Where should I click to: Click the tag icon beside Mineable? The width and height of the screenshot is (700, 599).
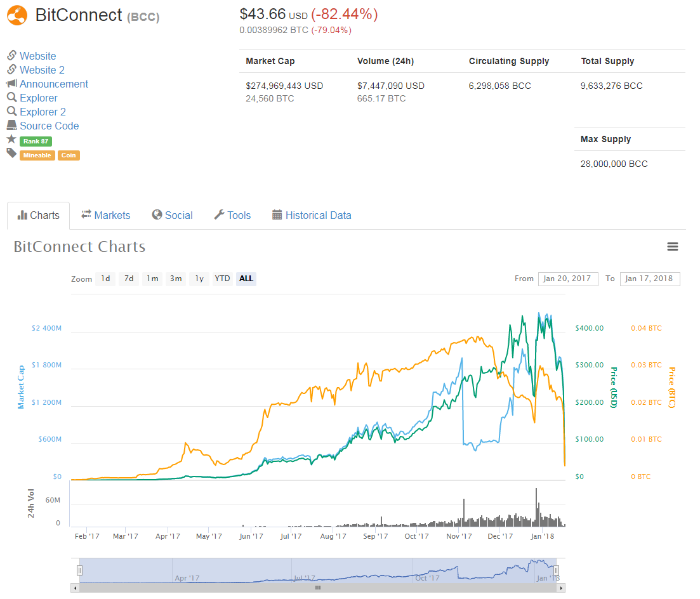(11, 154)
